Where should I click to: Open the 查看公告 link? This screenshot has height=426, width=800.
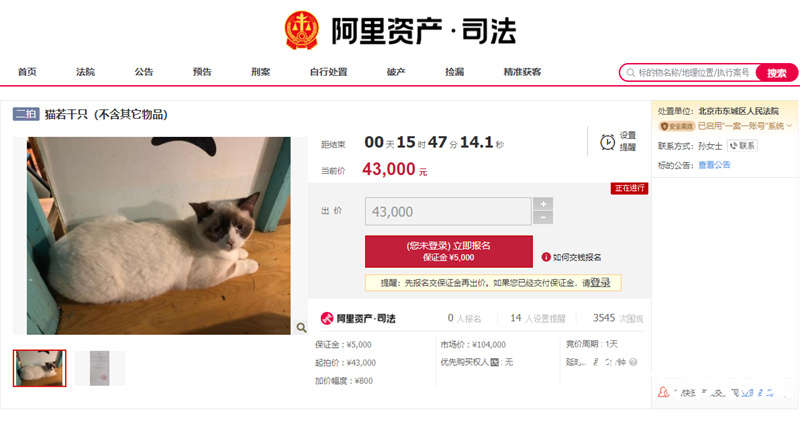(x=714, y=165)
